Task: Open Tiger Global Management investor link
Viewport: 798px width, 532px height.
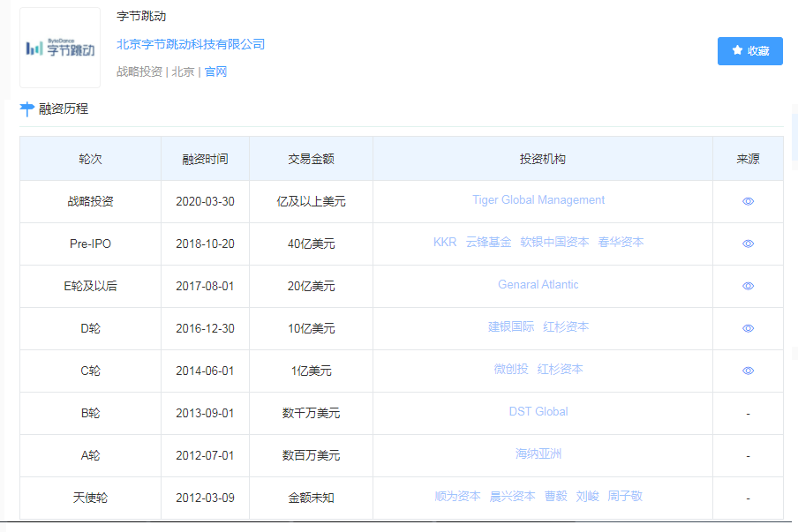Action: (x=538, y=200)
